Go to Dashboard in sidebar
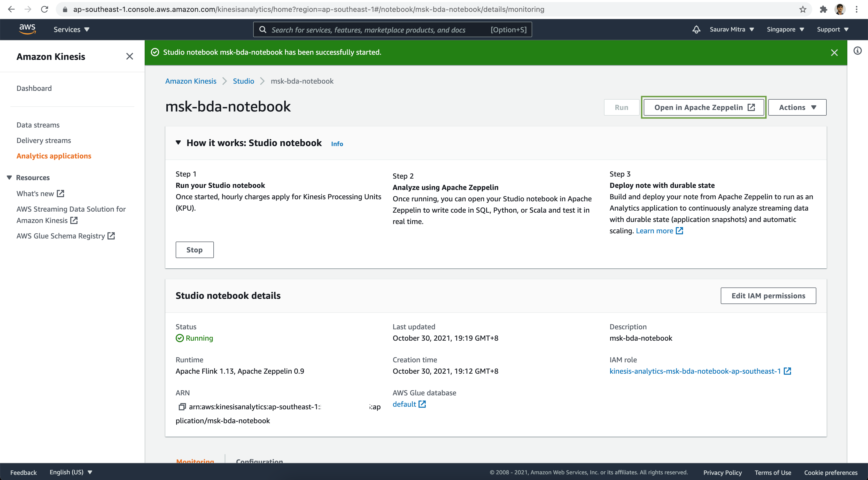The height and width of the screenshot is (480, 868). tap(34, 88)
